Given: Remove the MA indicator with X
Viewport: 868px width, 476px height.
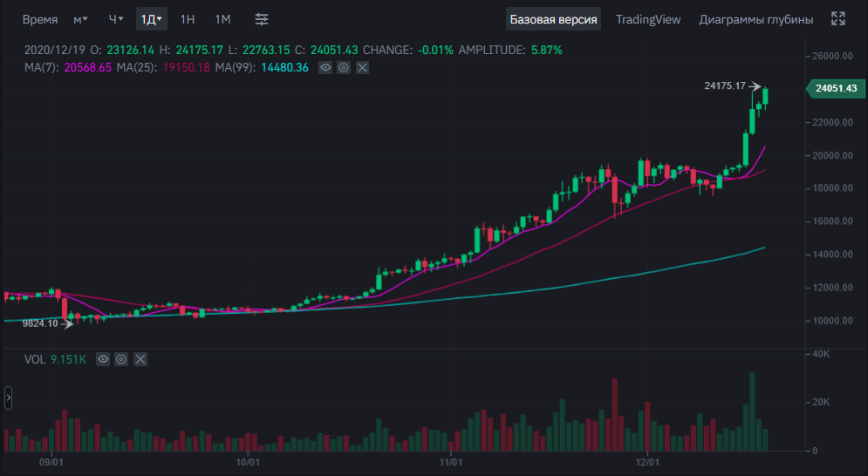Looking at the screenshot, I should 362,67.
